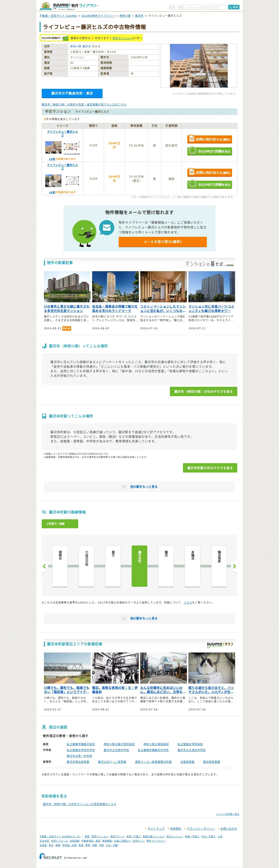View floor plan thumbnail of first listing
The width and height of the screenshot is (279, 868).
72,147
